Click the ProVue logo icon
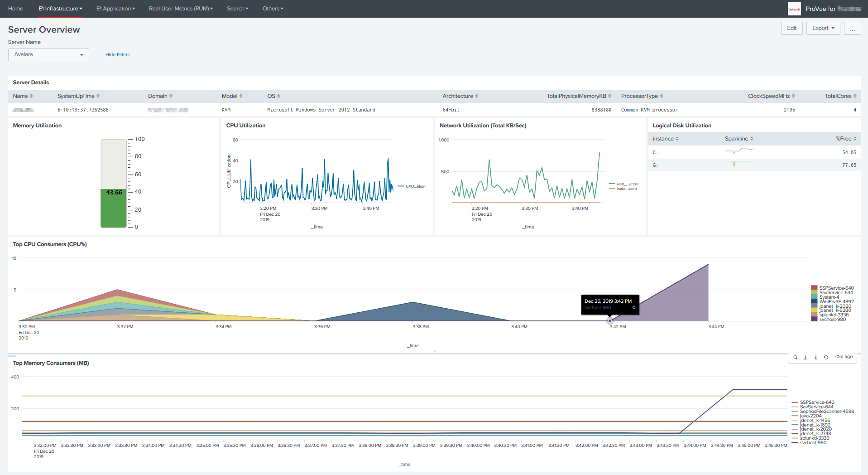Screen dimensions: 868x475 click(794, 9)
